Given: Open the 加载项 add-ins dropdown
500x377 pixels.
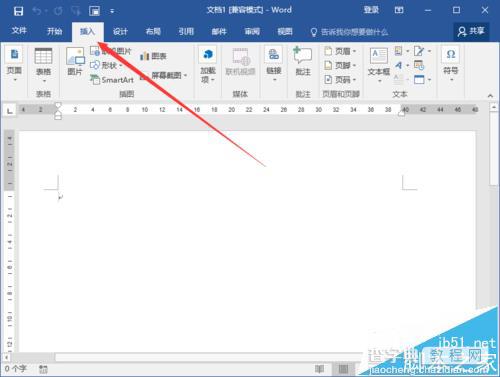Looking at the screenshot, I should pyautogui.click(x=208, y=64).
